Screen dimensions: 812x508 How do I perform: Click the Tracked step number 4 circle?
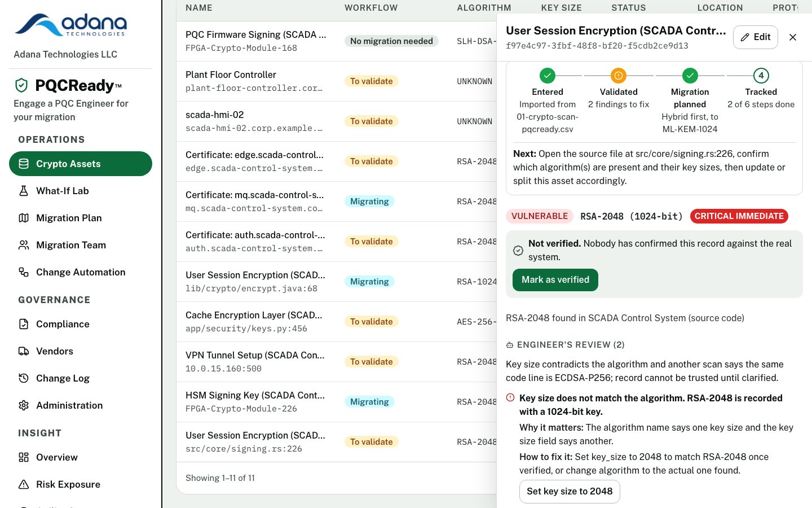[761, 75]
